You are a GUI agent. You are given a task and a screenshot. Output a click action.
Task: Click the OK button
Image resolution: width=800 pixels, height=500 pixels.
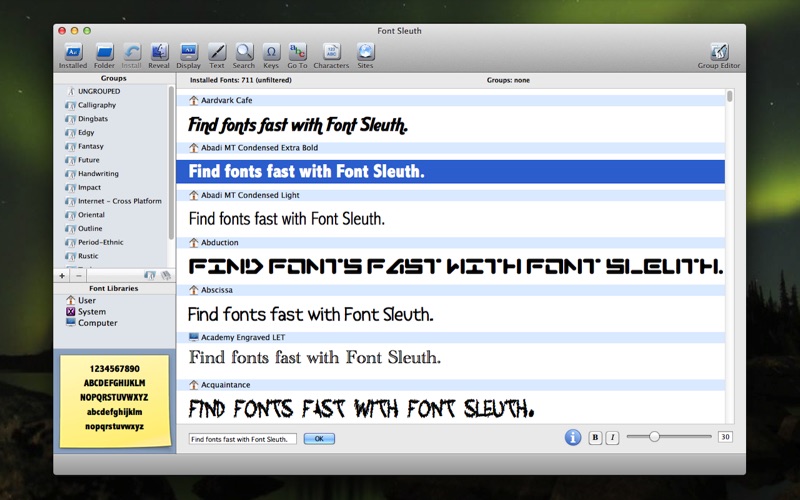[319, 439]
